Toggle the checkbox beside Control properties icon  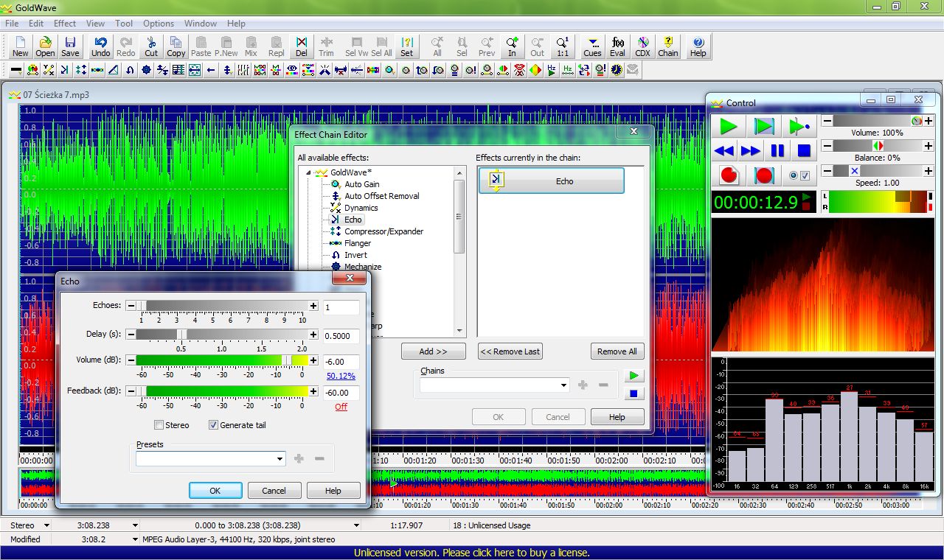(805, 175)
